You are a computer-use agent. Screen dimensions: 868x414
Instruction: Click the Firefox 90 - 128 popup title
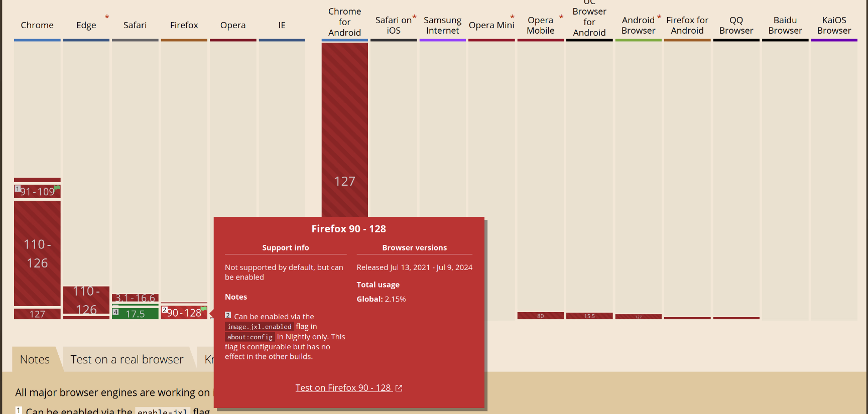pos(349,229)
